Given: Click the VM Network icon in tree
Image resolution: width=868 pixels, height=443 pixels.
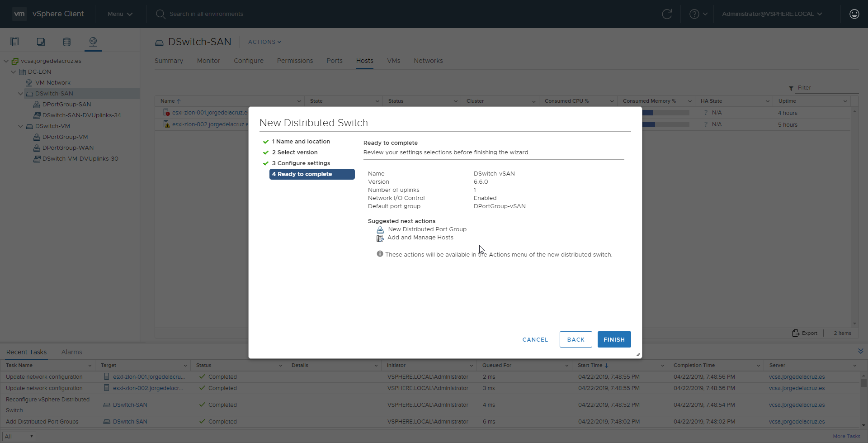Looking at the screenshot, I should tap(29, 83).
